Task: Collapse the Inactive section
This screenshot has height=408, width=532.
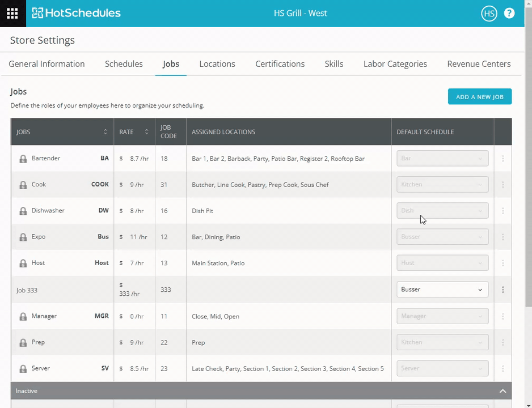Action: (502, 391)
